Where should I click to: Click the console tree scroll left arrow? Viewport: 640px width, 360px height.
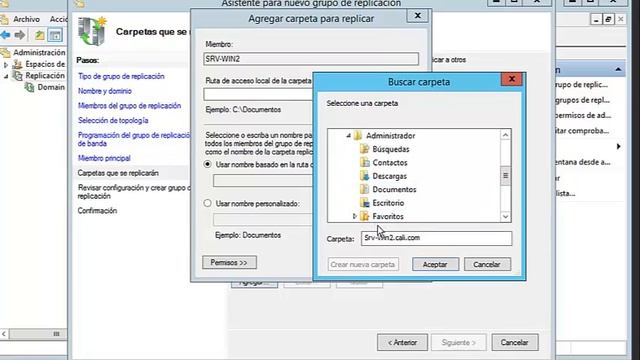click(4, 334)
